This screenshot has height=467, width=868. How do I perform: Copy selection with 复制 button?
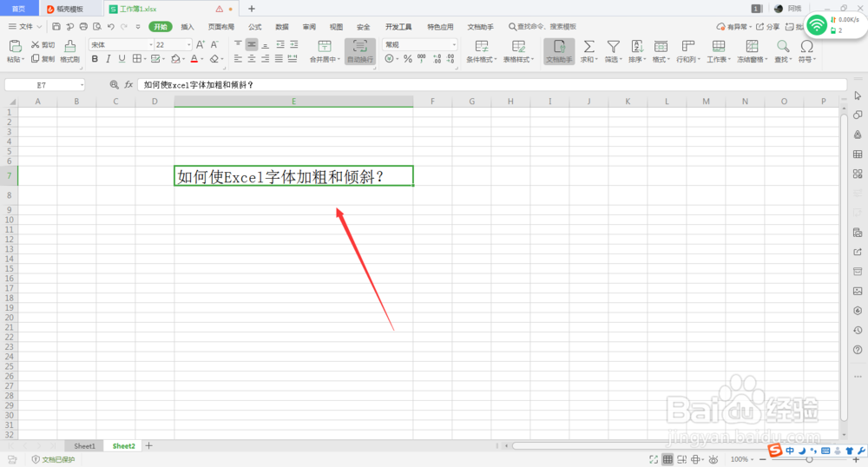(x=43, y=59)
